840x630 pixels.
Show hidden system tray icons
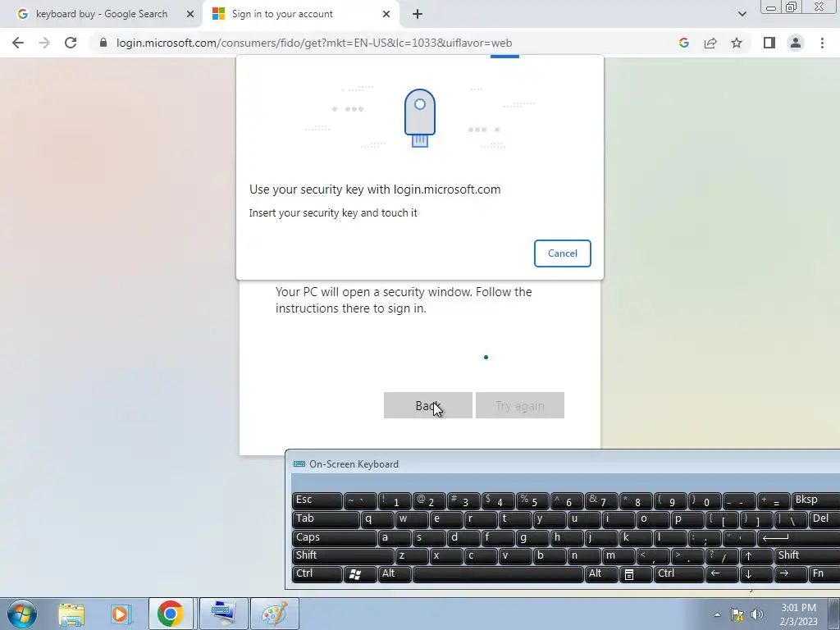717,614
